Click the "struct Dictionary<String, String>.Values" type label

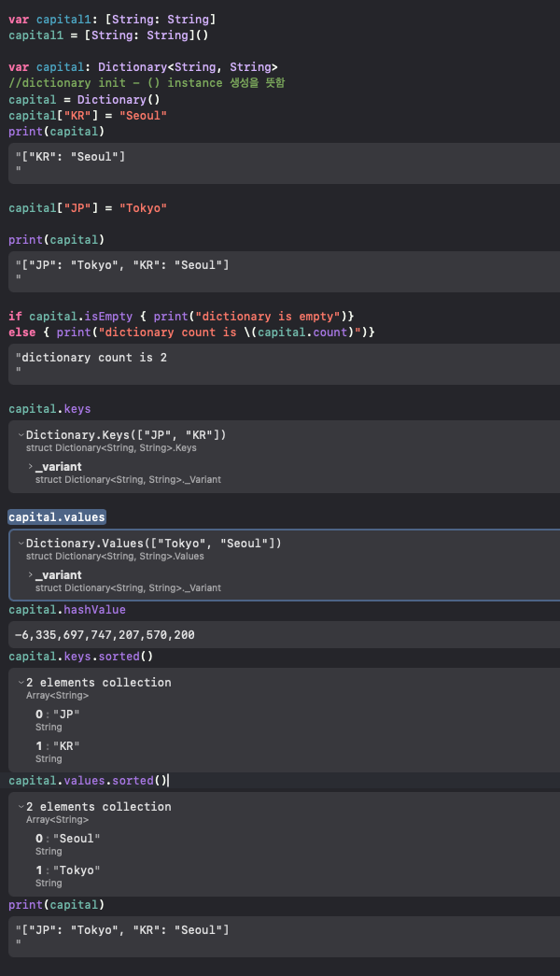(115, 557)
